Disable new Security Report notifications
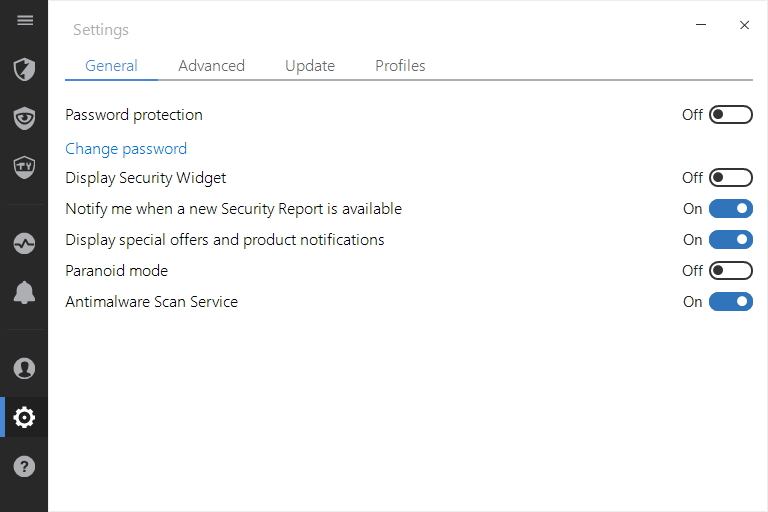This screenshot has height=512, width=768. coord(730,209)
